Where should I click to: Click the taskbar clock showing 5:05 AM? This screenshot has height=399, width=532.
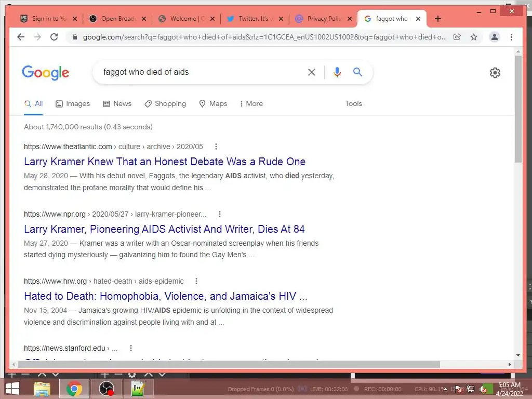tap(509, 389)
